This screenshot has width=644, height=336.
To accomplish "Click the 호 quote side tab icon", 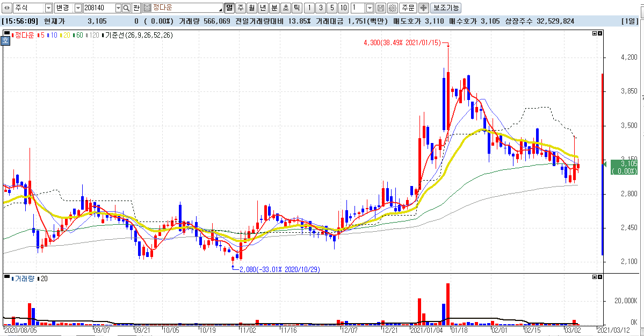I will (5, 40).
